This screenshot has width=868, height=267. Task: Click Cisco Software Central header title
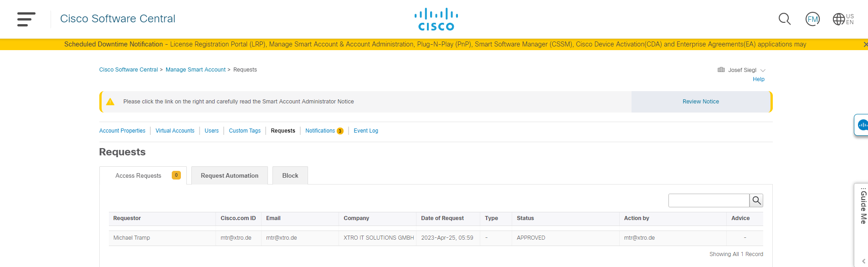pos(118,19)
